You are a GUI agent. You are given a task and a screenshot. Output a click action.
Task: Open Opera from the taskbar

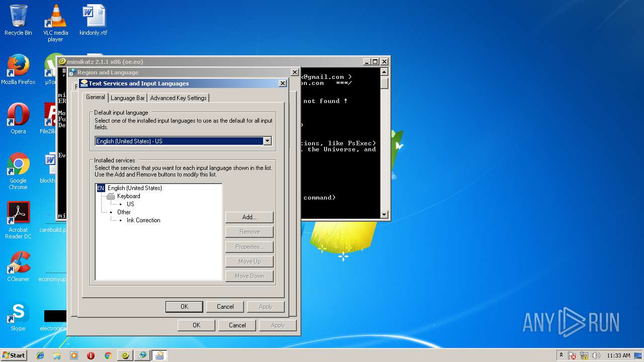click(x=91, y=355)
